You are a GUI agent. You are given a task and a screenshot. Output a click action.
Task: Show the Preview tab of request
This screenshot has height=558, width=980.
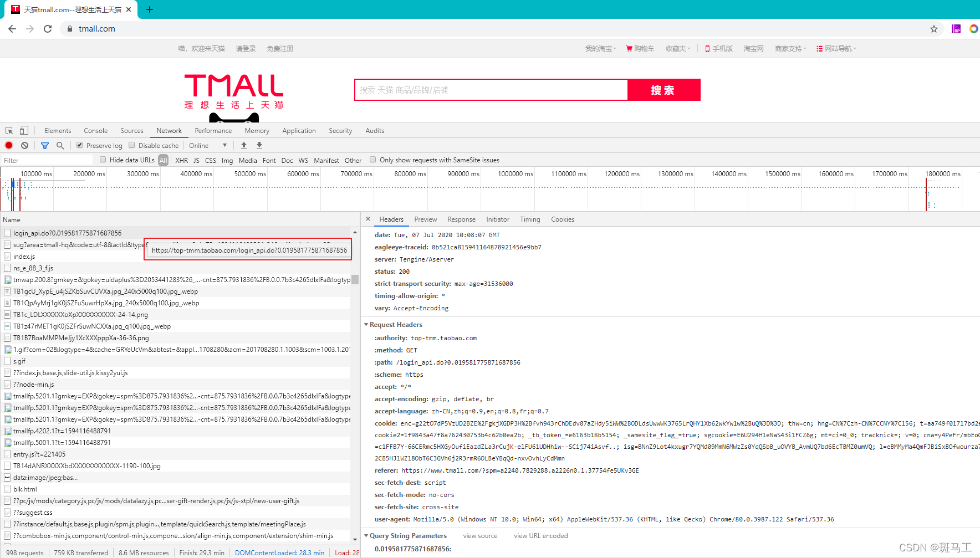pyautogui.click(x=426, y=219)
